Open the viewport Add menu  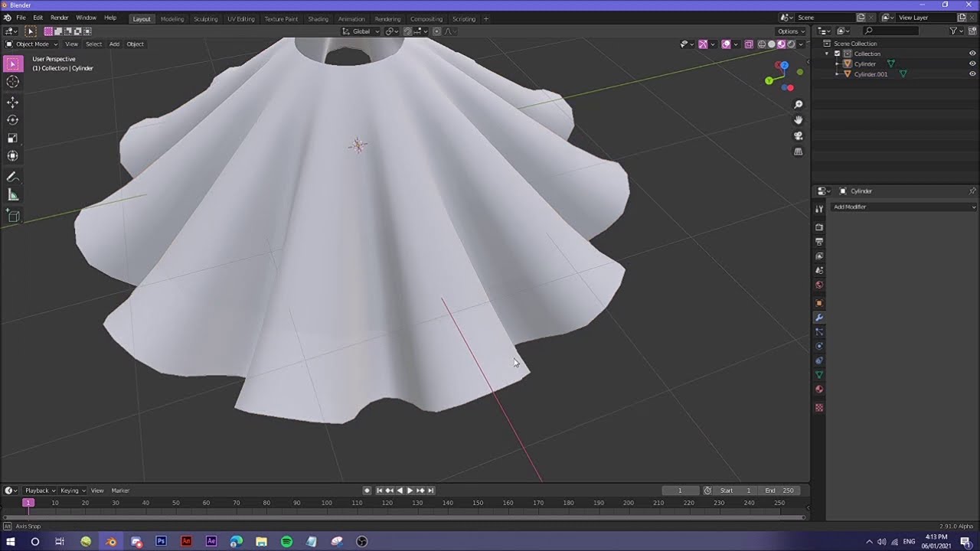(x=114, y=44)
